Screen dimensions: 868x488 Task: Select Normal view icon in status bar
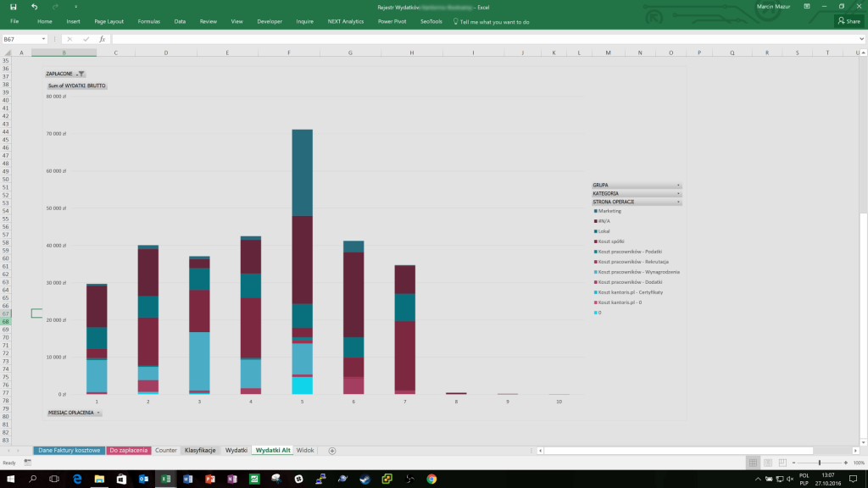click(x=754, y=463)
